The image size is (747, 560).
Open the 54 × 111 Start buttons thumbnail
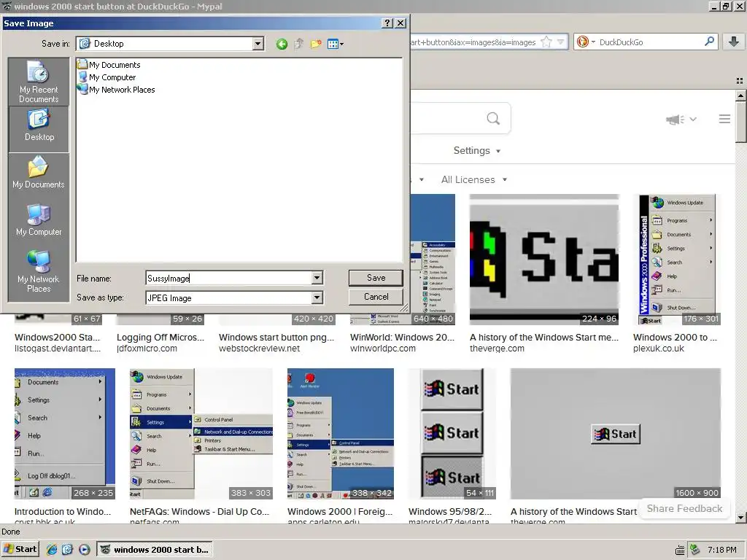[x=452, y=433]
